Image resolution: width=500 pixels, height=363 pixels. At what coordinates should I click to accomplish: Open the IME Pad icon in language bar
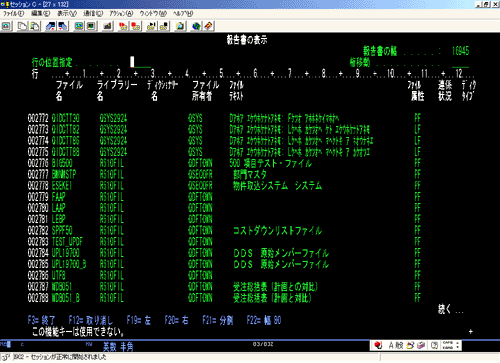[x=410, y=345]
